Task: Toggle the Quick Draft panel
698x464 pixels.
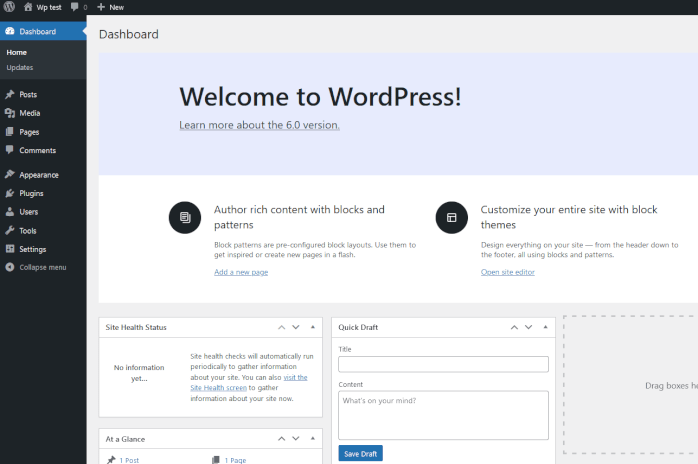Action: coord(545,327)
